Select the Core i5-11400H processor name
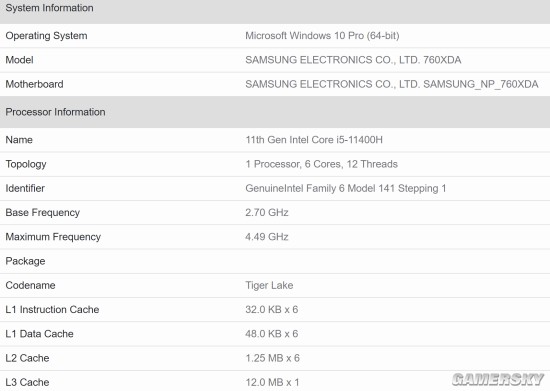 tap(314, 140)
